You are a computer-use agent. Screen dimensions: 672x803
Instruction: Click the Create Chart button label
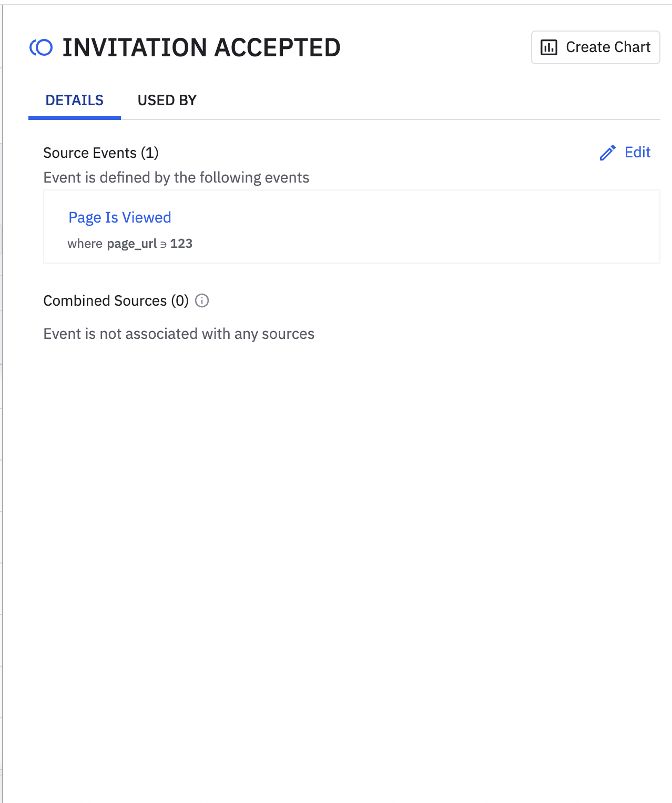click(608, 47)
